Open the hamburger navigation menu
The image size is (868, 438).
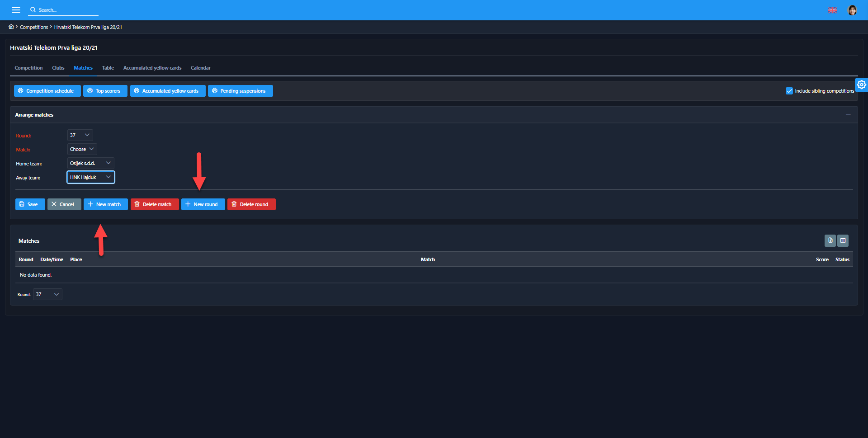click(16, 10)
